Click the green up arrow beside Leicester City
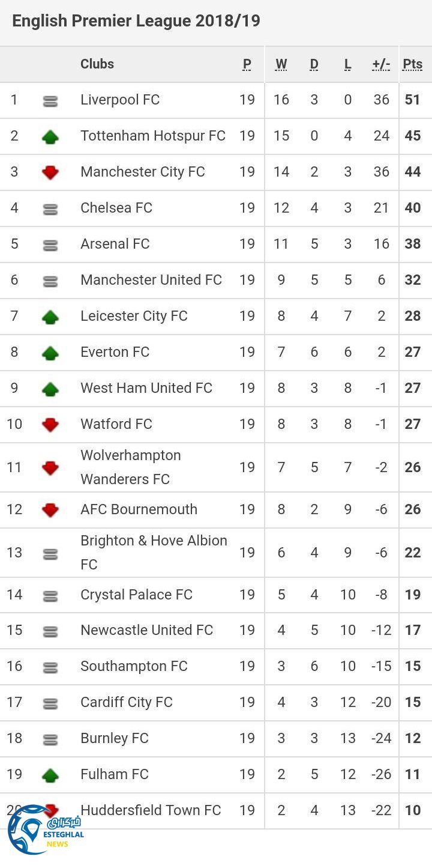 point(50,317)
